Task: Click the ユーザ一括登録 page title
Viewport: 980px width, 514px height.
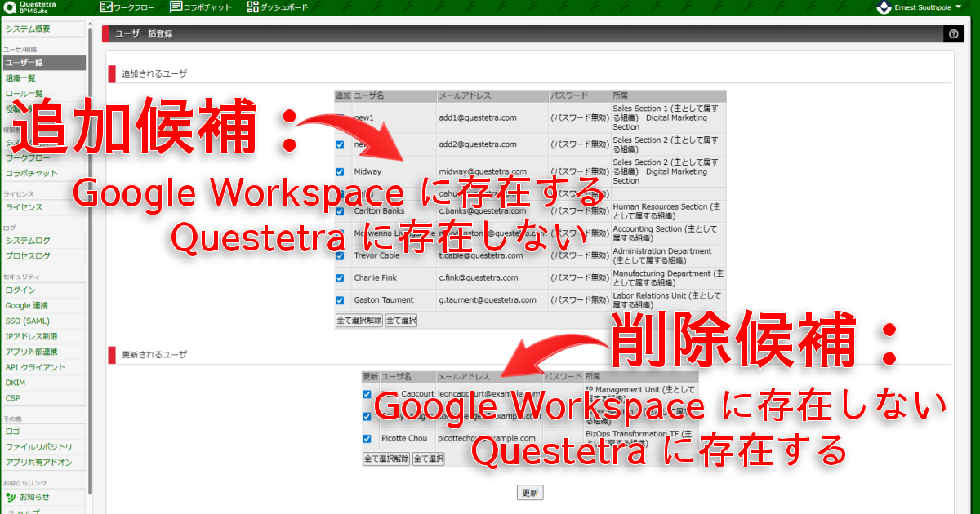Action: tap(144, 34)
